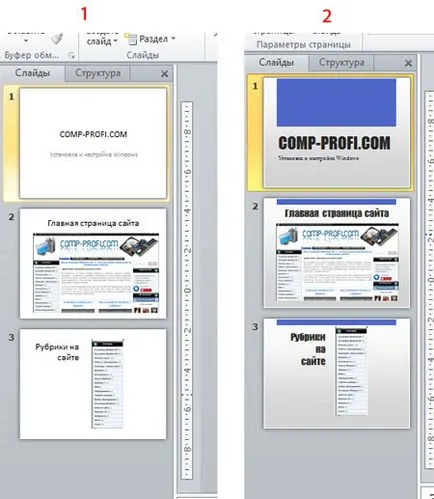The height and width of the screenshot is (499, 434).
Task: Select right panel slide 3 Рубрики thumbnail
Action: point(337,373)
